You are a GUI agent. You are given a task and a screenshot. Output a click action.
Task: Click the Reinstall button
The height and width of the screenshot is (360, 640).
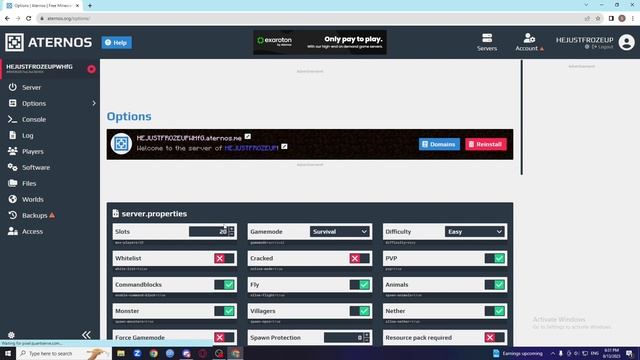point(486,144)
